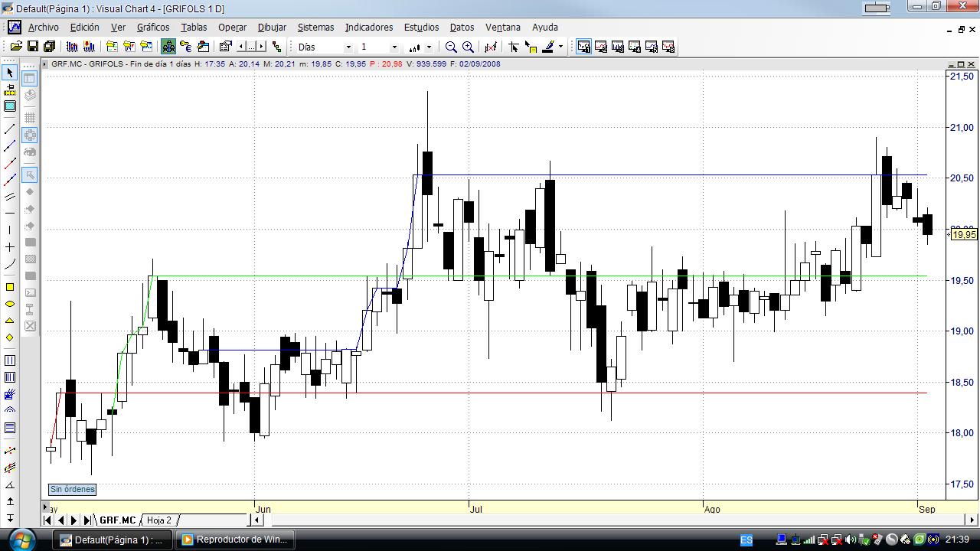980x551 pixels.
Task: Switch to chart template 2
Action: point(601,47)
